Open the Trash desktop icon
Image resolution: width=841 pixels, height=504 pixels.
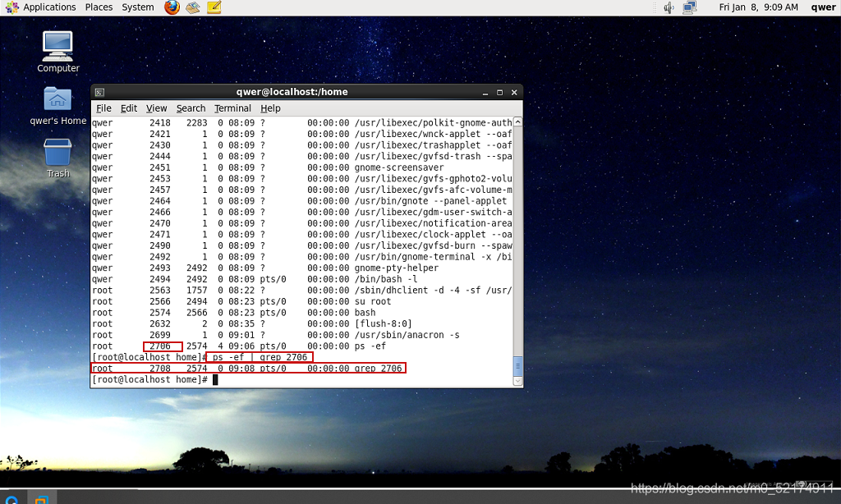(x=58, y=158)
